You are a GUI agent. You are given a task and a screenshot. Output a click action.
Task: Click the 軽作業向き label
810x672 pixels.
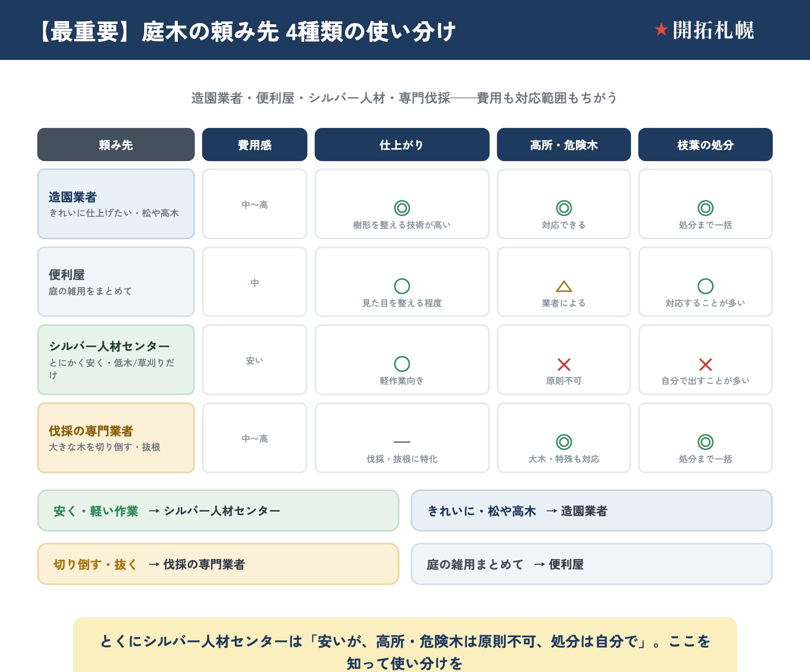coord(402,381)
